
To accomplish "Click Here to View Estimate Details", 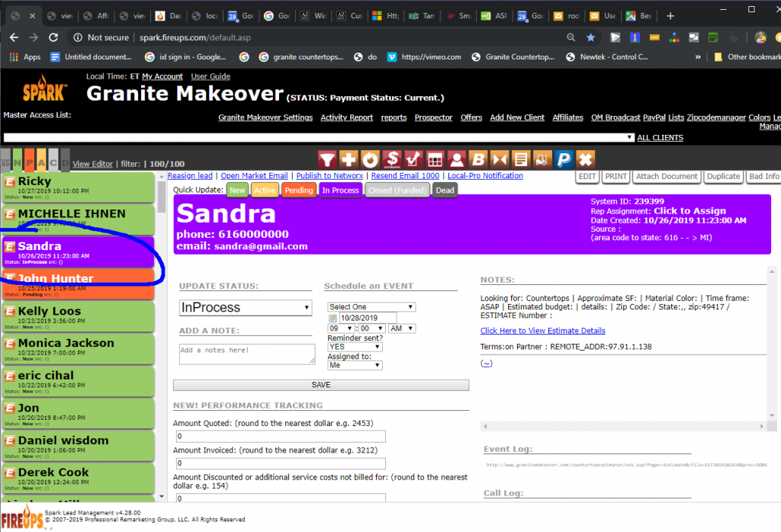I will click(x=542, y=331).
